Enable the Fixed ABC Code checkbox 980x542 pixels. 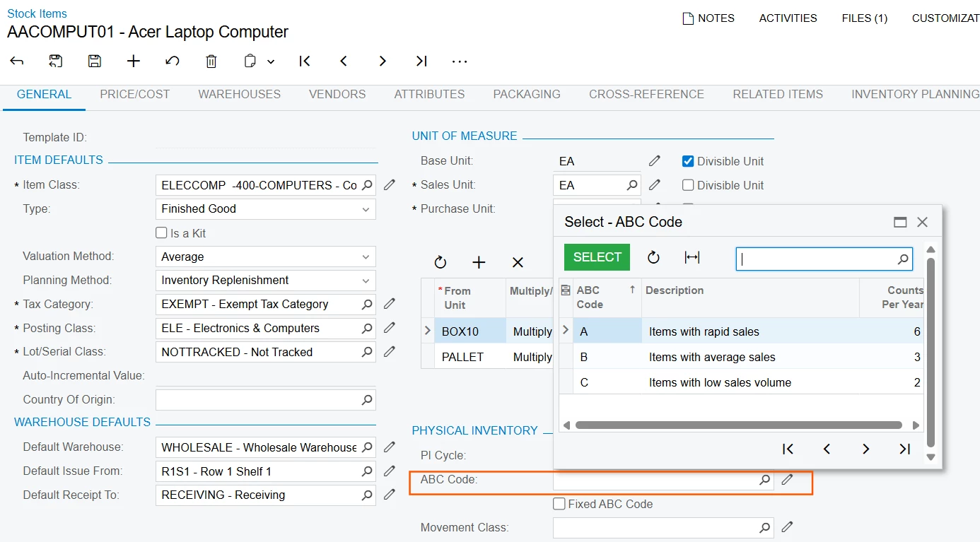coord(559,504)
